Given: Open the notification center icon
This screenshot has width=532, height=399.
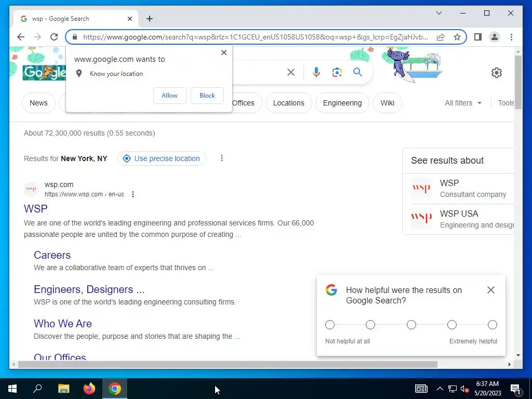Looking at the screenshot, I should coord(515,389).
